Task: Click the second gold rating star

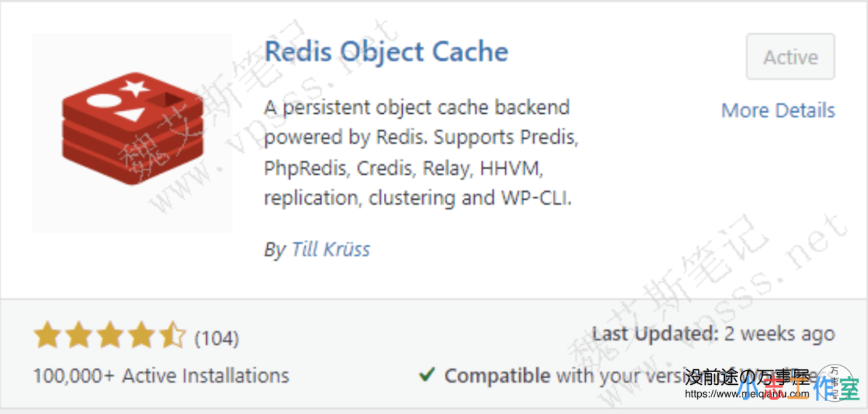Action: [78, 335]
